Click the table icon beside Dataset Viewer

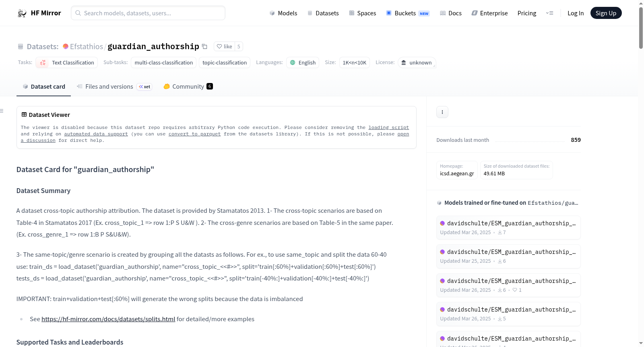coord(24,115)
